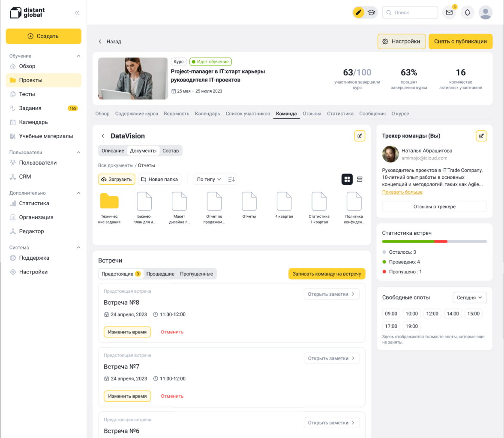This screenshot has height=438, width=504.
Task: Switch to graduation cap student mode
Action: tap(371, 12)
